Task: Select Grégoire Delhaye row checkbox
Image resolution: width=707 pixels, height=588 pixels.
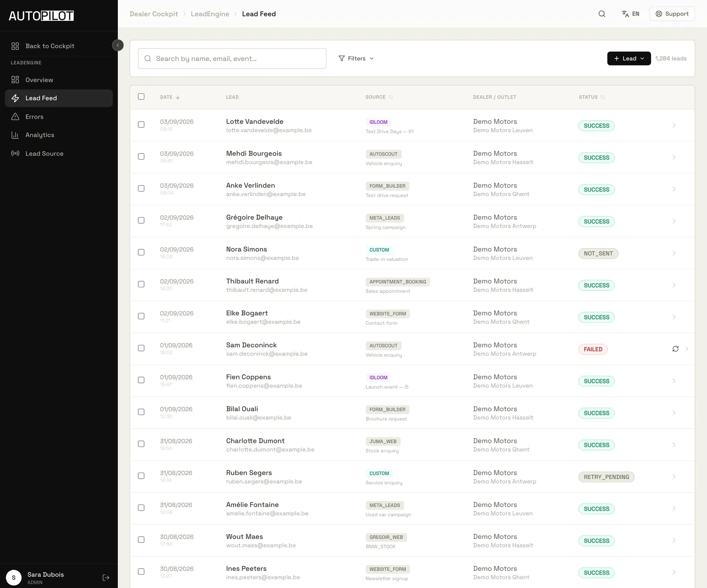Action: 141,220
